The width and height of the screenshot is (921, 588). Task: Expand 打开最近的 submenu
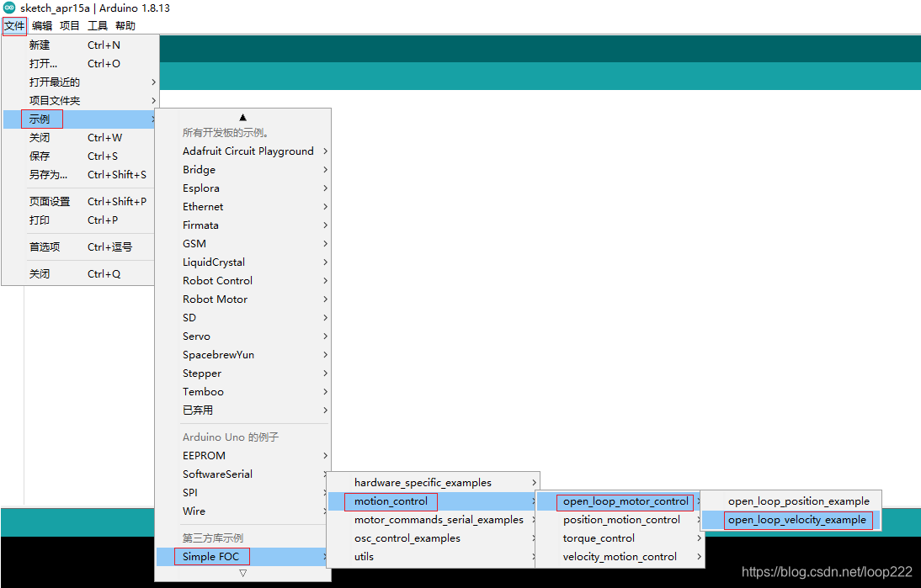[x=80, y=82]
